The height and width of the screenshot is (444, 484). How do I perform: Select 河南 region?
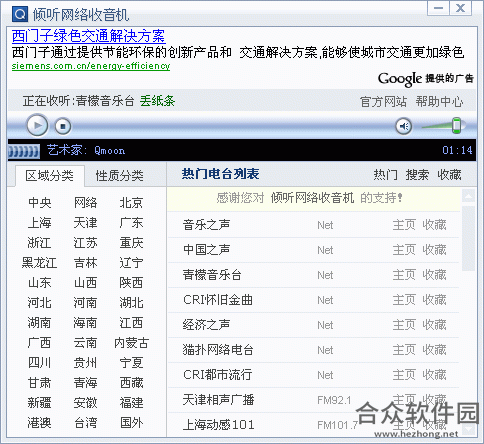pos(85,303)
